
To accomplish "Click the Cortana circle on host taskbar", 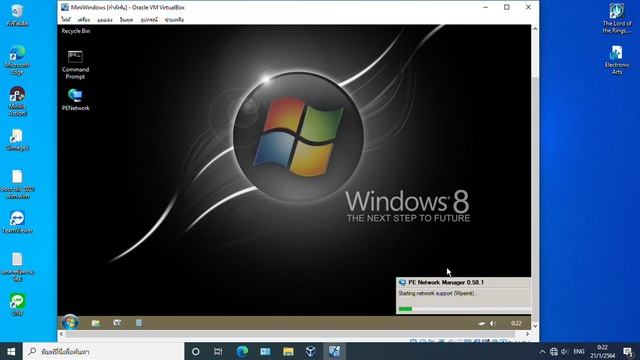I will [x=196, y=351].
